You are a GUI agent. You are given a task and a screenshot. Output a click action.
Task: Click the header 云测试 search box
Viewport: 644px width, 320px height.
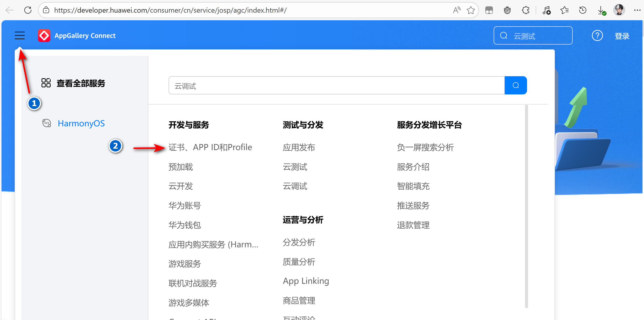pyautogui.click(x=537, y=36)
